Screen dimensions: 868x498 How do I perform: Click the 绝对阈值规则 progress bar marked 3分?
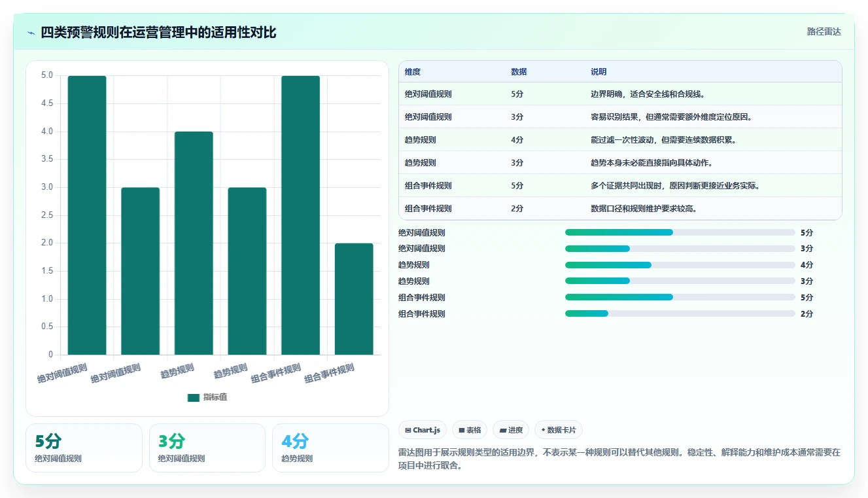680,249
